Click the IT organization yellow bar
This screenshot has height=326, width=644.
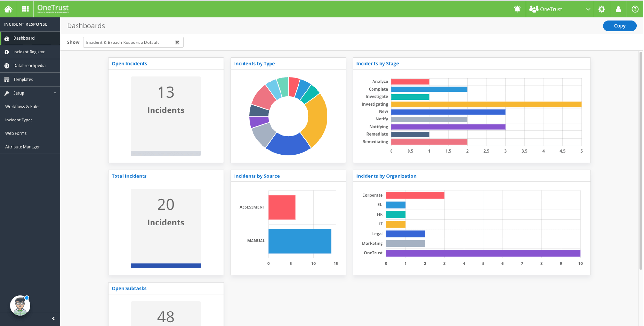(x=396, y=224)
